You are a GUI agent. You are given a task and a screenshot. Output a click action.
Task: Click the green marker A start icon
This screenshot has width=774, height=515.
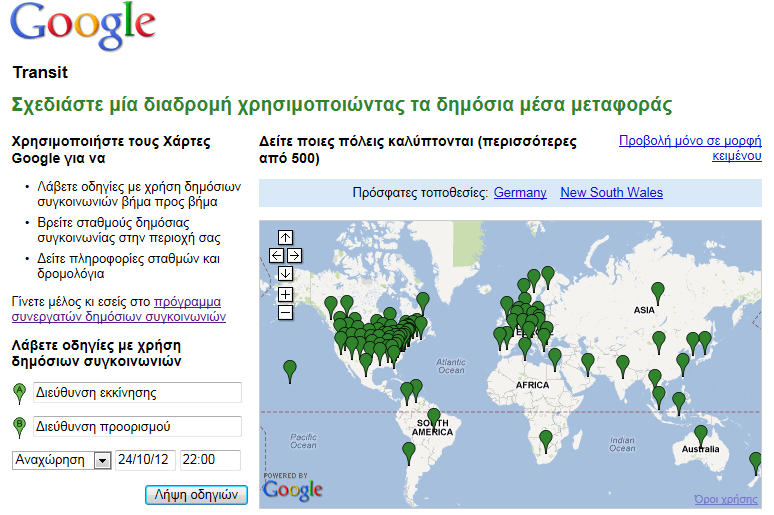19,394
